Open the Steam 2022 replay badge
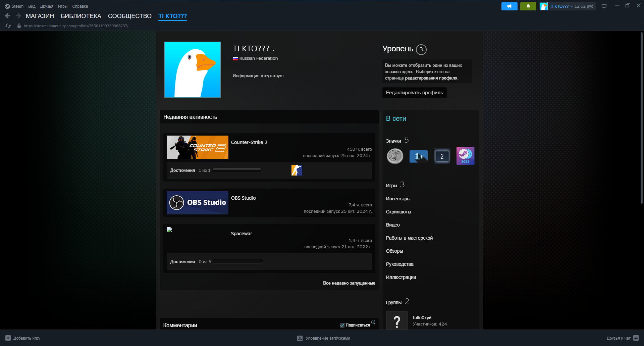This screenshot has height=346, width=644. (465, 156)
